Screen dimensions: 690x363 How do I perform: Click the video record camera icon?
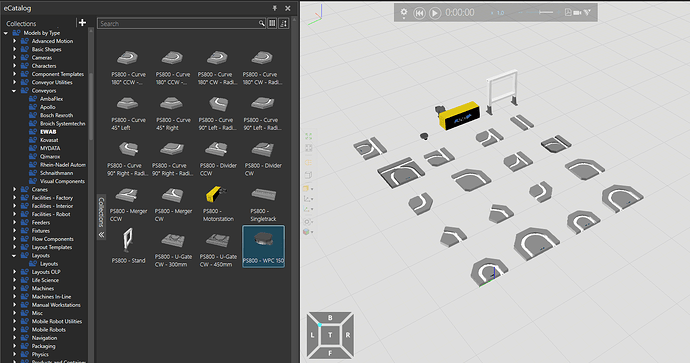[x=577, y=13]
